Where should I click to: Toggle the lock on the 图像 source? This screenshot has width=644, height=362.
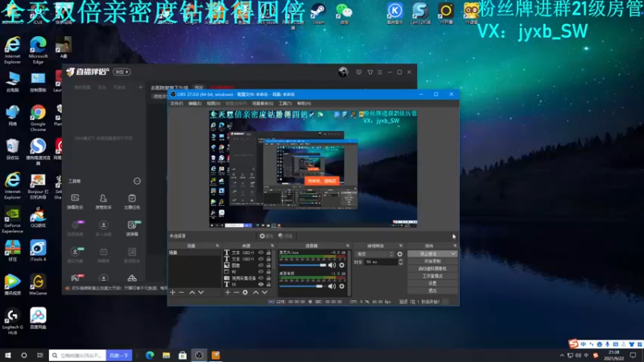point(269,265)
